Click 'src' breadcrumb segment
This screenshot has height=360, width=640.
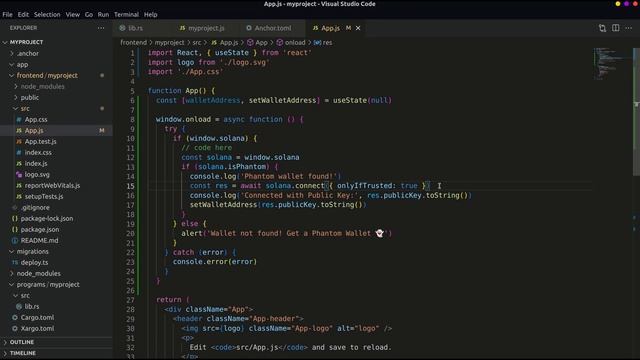coord(197,42)
